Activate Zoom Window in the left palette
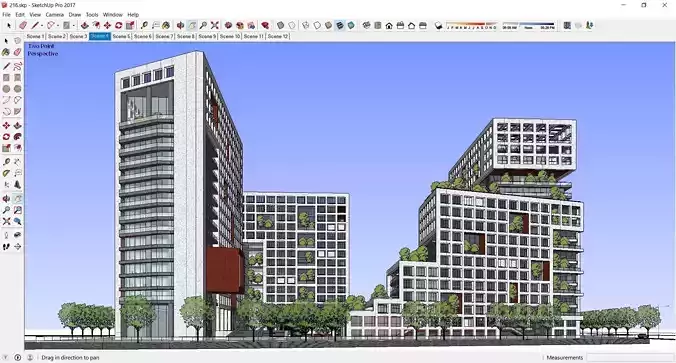The height and width of the screenshot is (363, 676). (17, 210)
